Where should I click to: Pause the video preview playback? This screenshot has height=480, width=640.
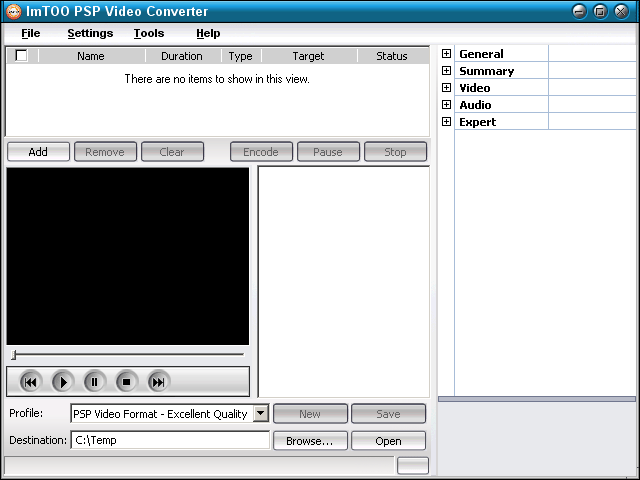(x=94, y=382)
